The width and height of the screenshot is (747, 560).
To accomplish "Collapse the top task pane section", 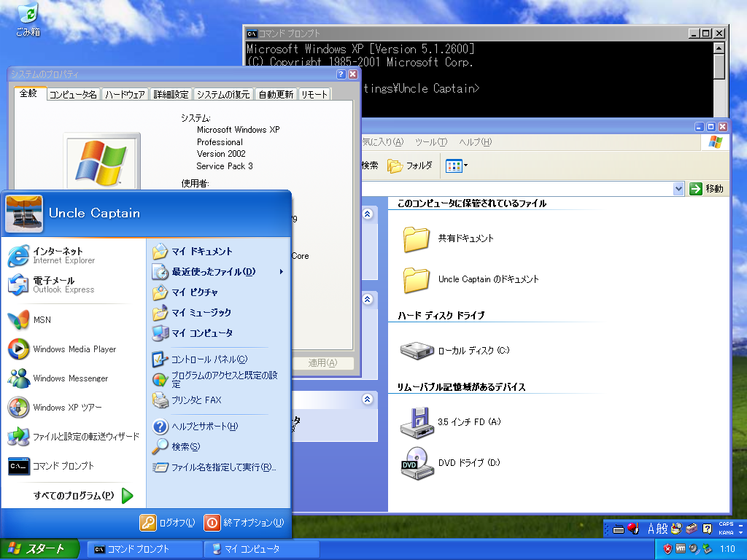I will (x=368, y=214).
